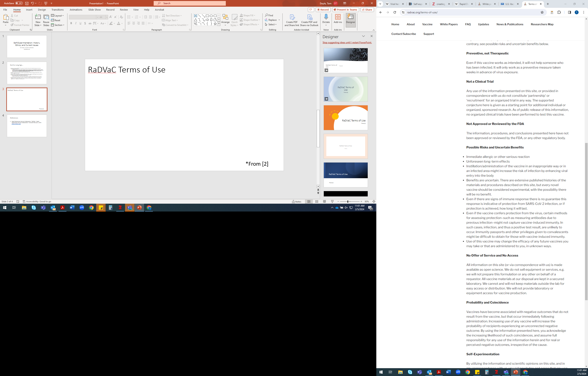Expand the Section dropdown
The width and height of the screenshot is (588, 376).
58,25
